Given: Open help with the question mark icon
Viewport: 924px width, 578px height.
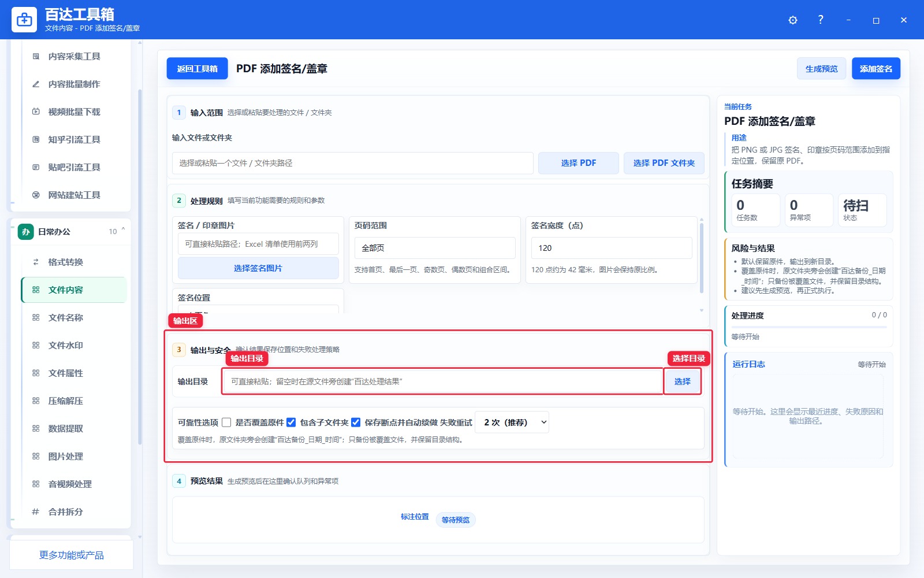Looking at the screenshot, I should (821, 20).
